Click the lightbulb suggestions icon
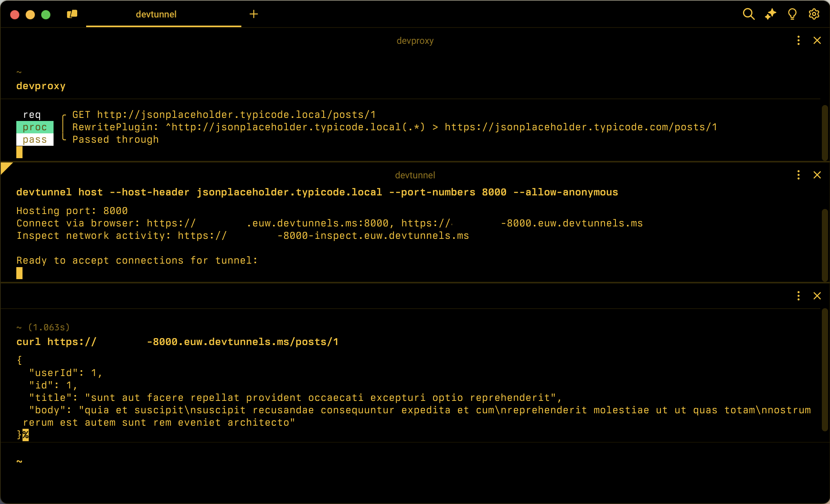Viewport: 830px width, 504px height. 792,14
